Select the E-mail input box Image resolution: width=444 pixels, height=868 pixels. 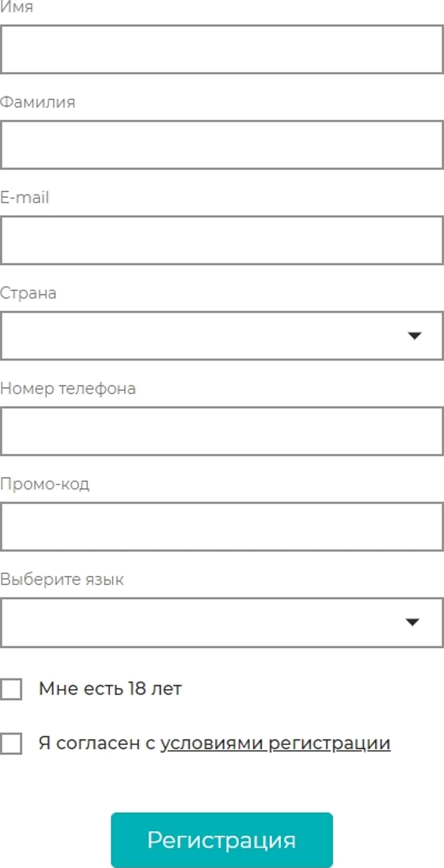click(x=222, y=240)
